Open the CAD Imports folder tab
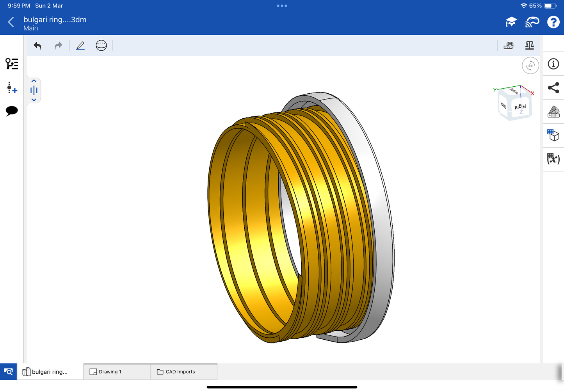Image resolution: width=564 pixels, height=392 pixels. [184, 372]
